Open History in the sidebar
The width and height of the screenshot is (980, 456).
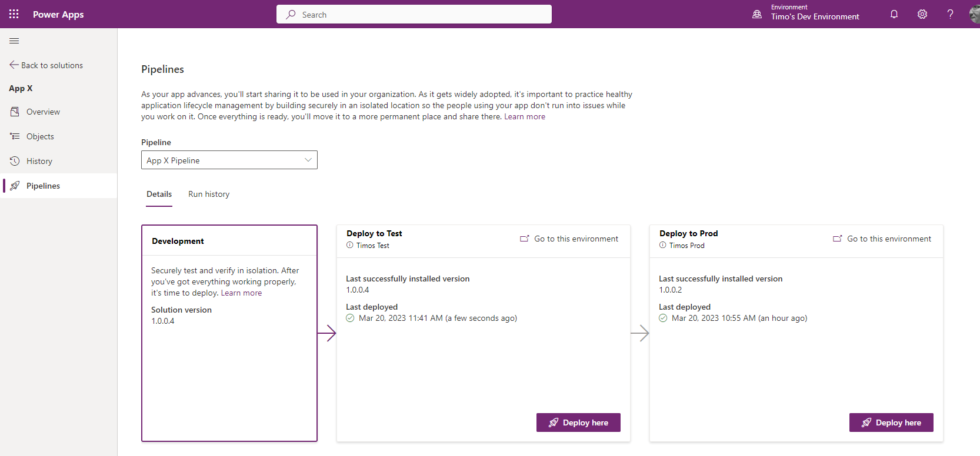click(x=39, y=161)
